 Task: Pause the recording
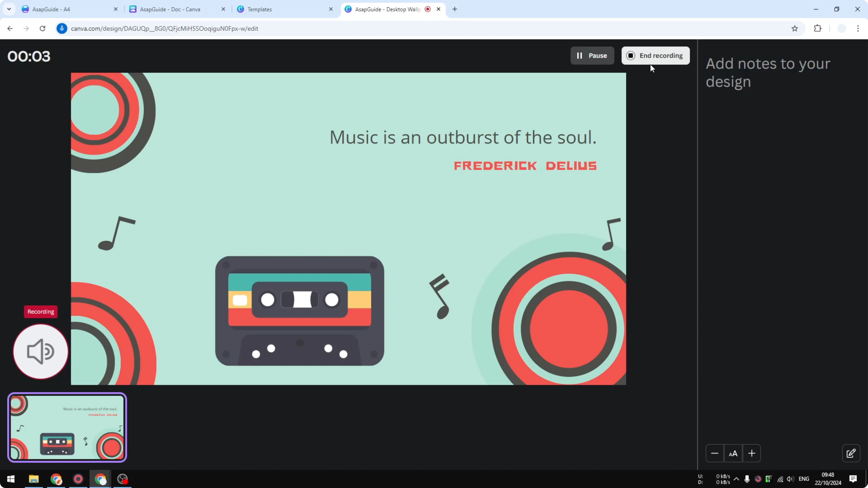[592, 56]
